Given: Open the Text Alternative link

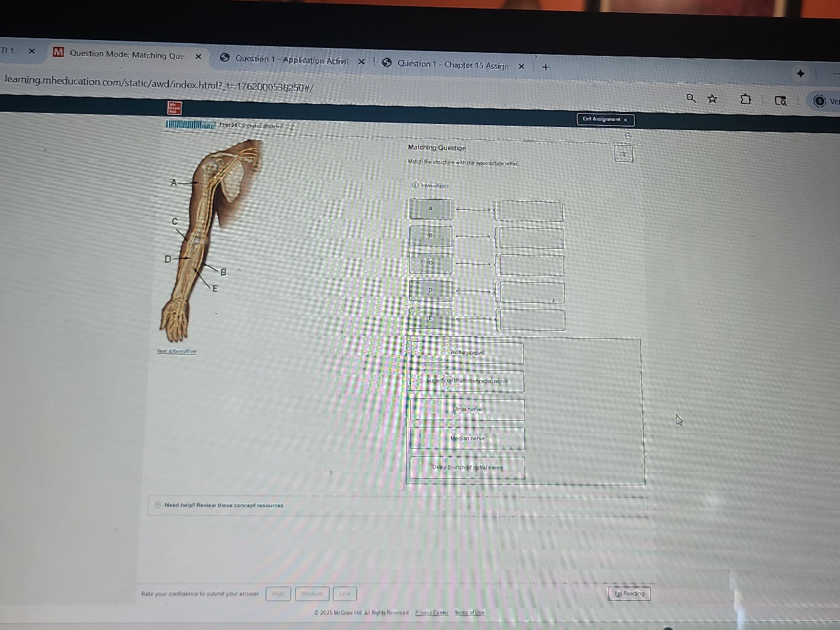Looking at the screenshot, I should point(176,351).
